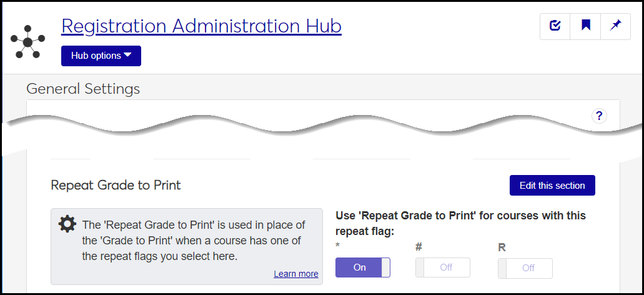Click the Repeat Grade to Print heading

tap(116, 185)
